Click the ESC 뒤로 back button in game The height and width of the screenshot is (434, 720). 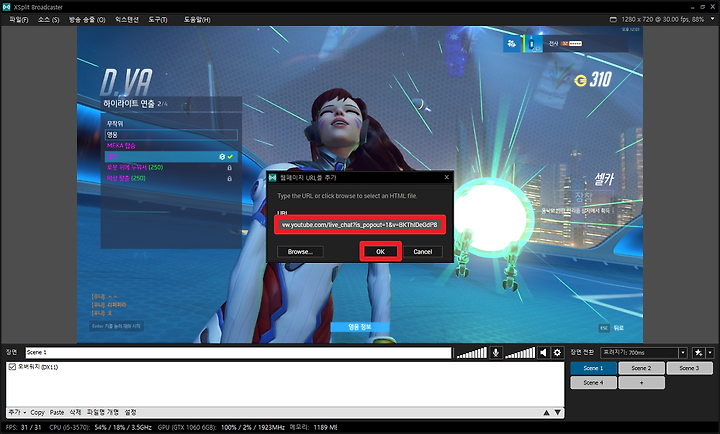611,327
